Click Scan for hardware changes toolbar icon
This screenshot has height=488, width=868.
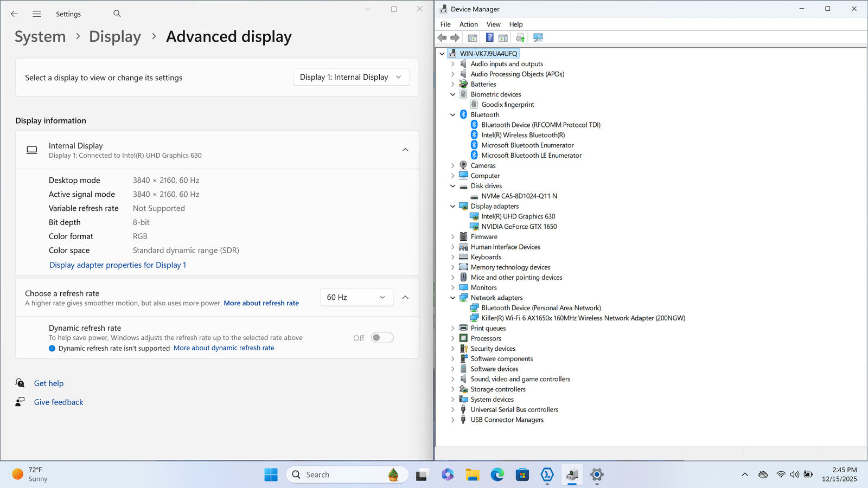pyautogui.click(x=538, y=37)
